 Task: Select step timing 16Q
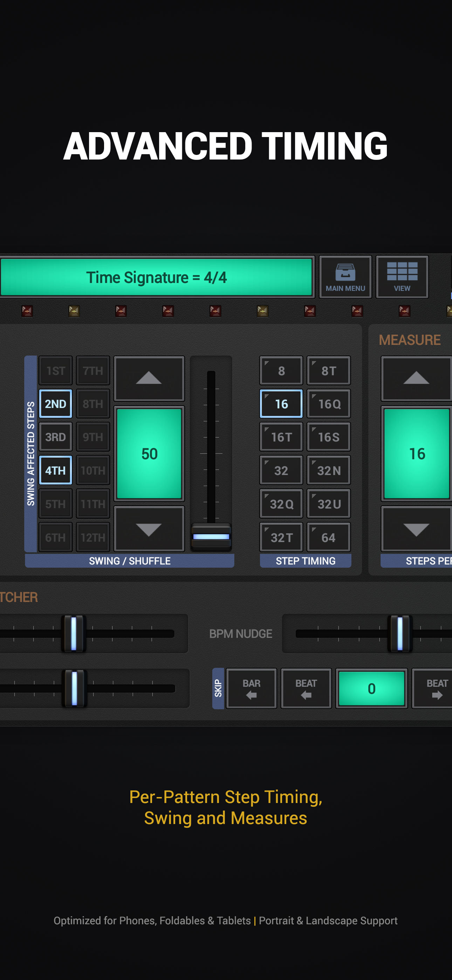pos(329,404)
